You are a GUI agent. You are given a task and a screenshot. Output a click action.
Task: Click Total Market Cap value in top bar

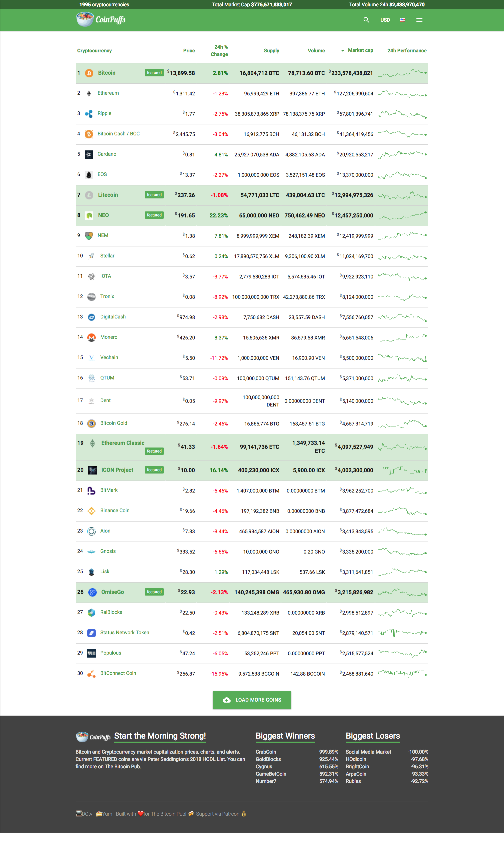coord(271,4)
